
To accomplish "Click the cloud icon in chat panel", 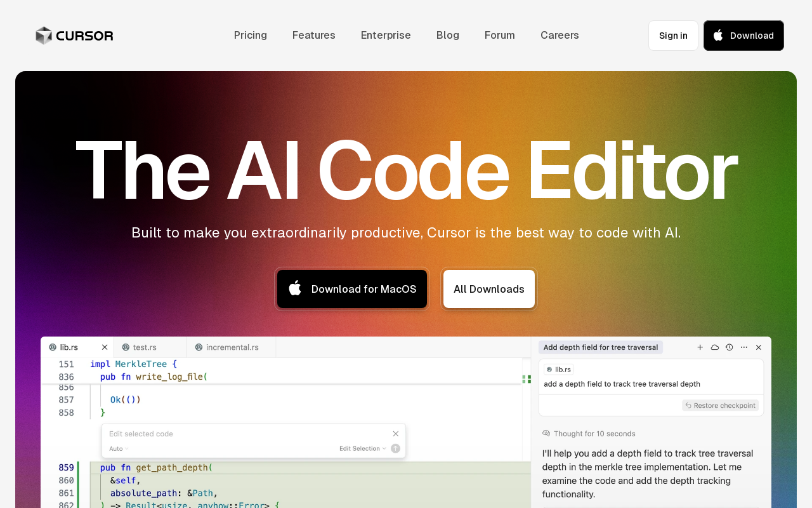I will click(x=715, y=347).
